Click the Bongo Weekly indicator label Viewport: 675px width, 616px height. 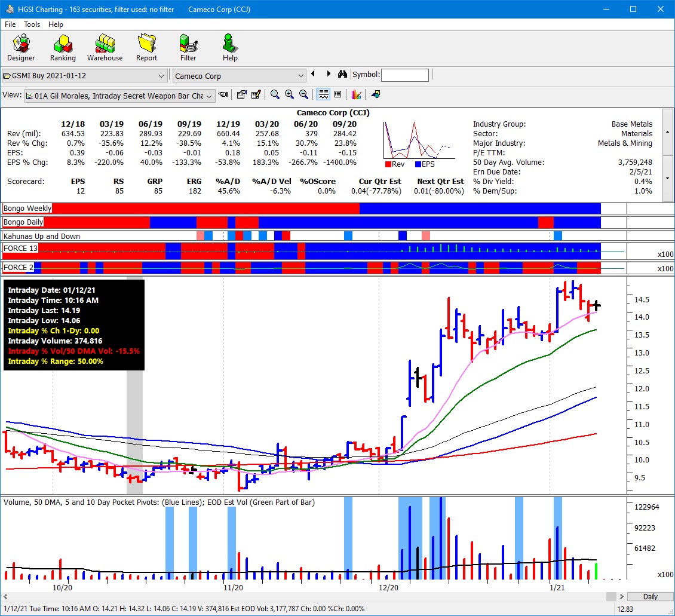click(x=27, y=209)
